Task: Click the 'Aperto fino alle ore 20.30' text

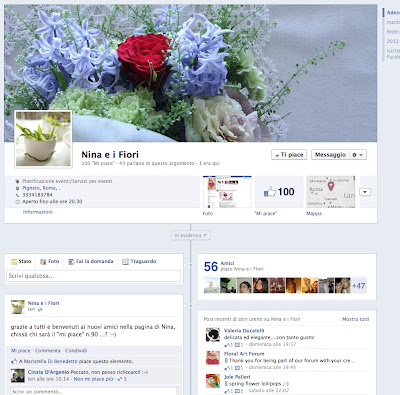Action: coord(52,201)
